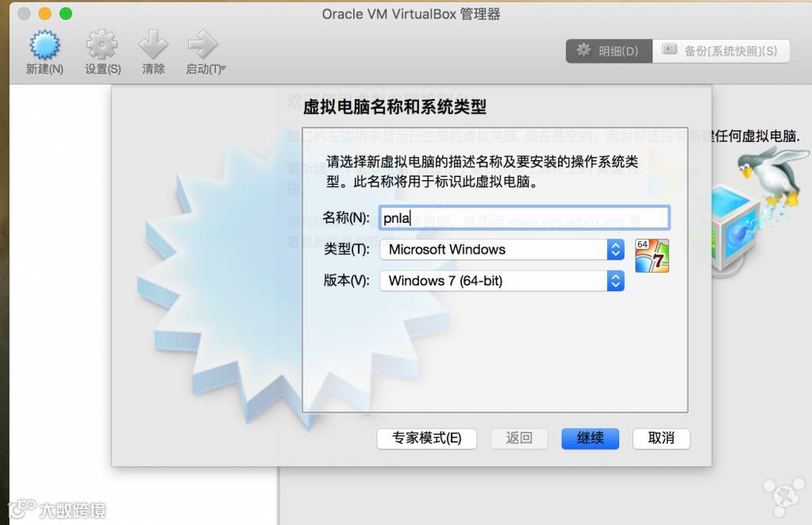The height and width of the screenshot is (525, 812).
Task: Click the camera icon on the Snapshots (备份[系统快照]) tab
Action: (x=670, y=50)
